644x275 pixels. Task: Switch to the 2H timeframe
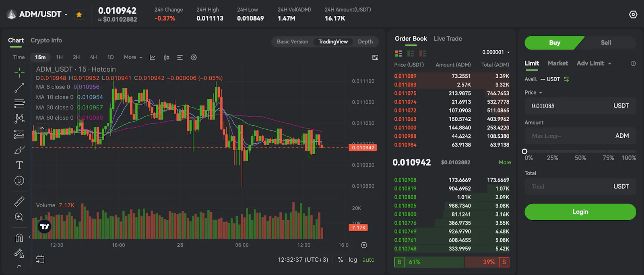pyautogui.click(x=76, y=58)
